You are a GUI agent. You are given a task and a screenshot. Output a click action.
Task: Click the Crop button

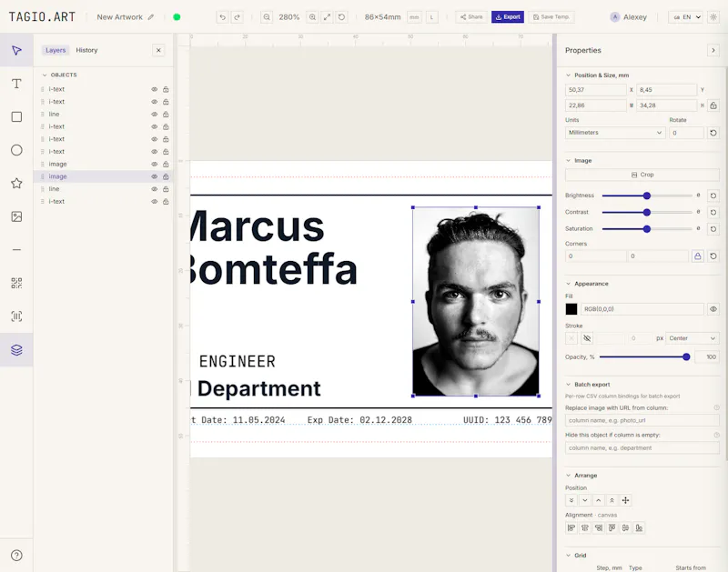click(x=642, y=175)
